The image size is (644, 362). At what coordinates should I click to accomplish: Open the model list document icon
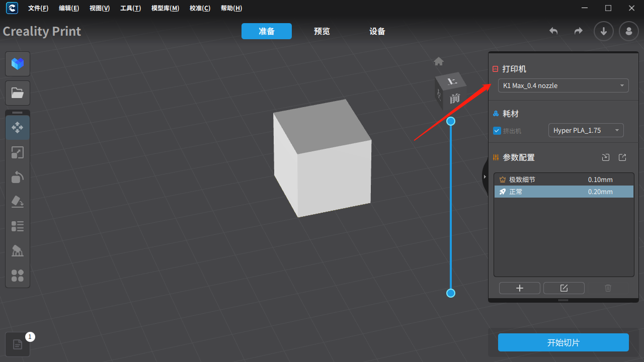18,344
